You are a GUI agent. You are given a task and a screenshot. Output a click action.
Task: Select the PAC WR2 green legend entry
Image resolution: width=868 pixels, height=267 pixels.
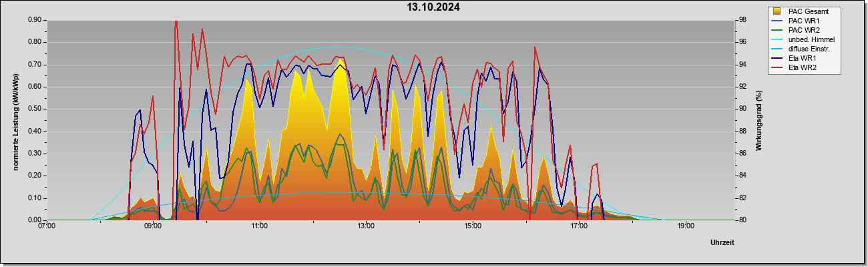802,30
